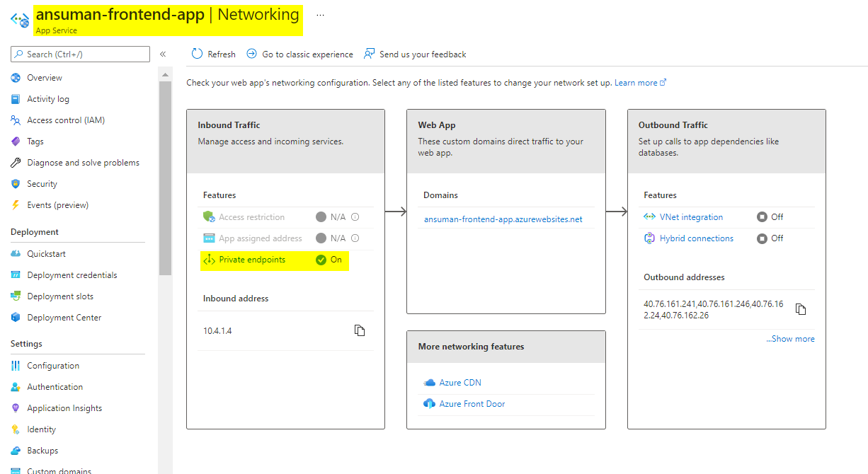Open Private endpoints On status
Viewport: 868px width, 474px height.
click(x=329, y=260)
